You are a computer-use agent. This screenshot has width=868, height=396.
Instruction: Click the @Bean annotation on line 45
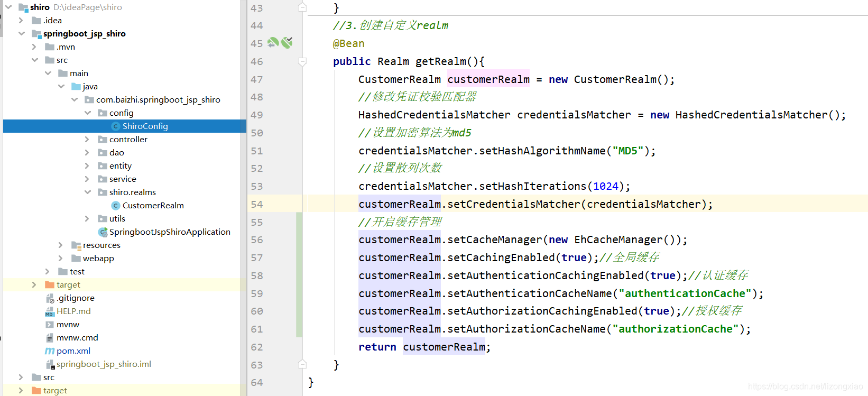348,44
